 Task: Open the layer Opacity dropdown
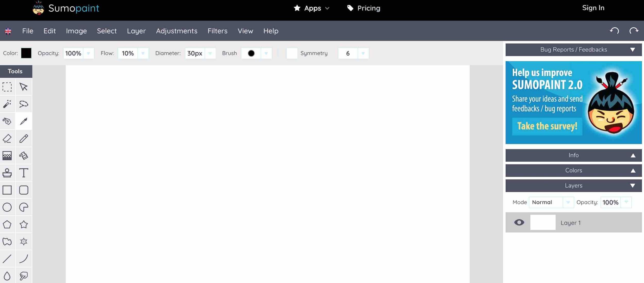[x=626, y=202]
